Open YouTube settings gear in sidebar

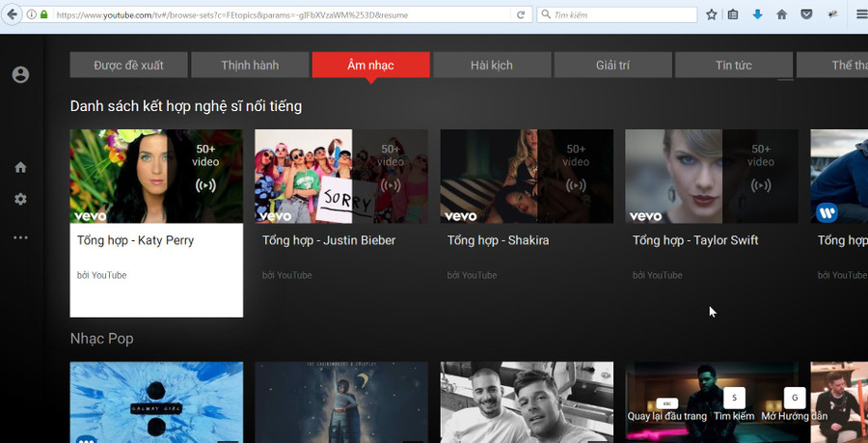click(x=20, y=200)
